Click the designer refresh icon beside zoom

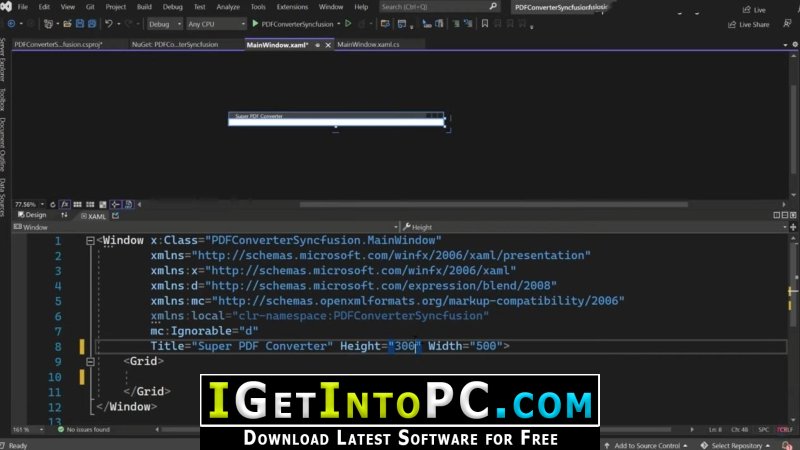52,205
